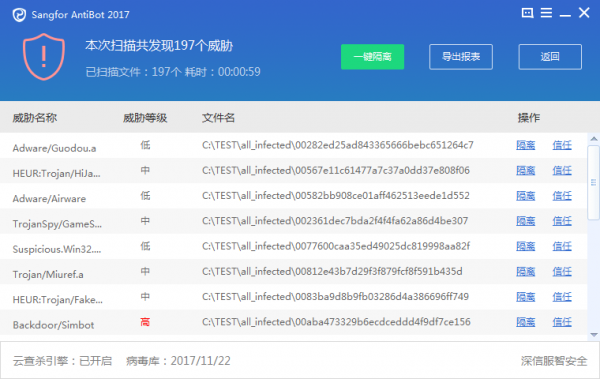Quarantine the HEUR:Trojan/HiJa... threat
Viewport: 600px width, 379px height.
pyautogui.click(x=525, y=170)
